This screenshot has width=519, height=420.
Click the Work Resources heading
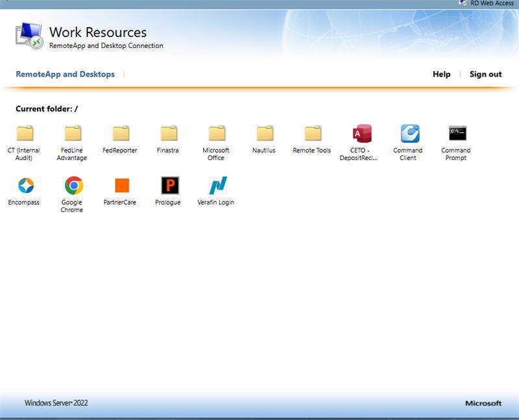tap(98, 32)
